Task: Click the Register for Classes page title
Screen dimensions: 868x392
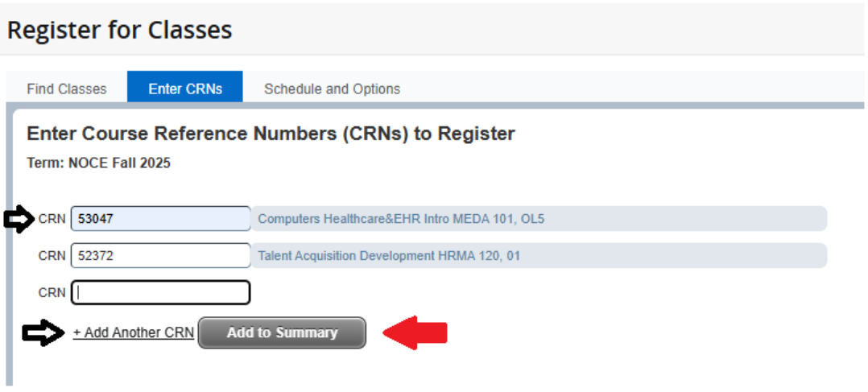Action: tap(120, 31)
